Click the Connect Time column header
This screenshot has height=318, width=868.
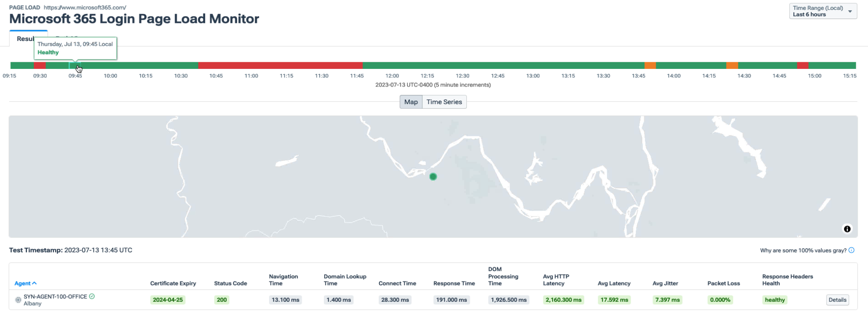tap(397, 283)
